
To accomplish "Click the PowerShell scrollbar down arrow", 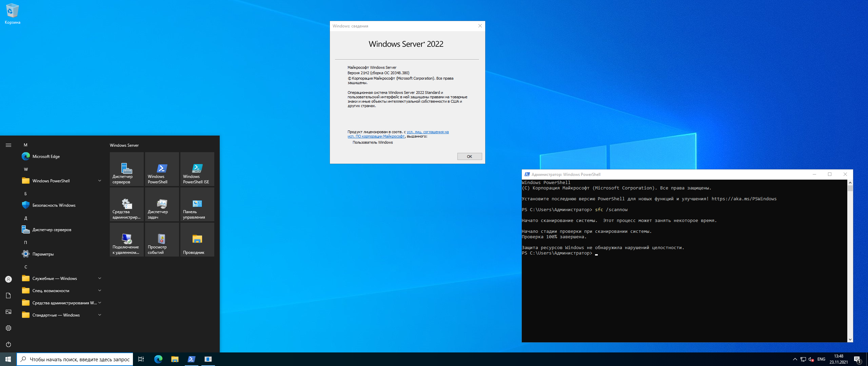I will pos(850,339).
